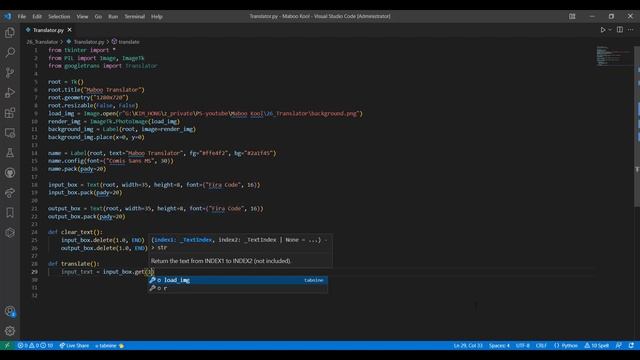Show errors and warnings problems panel
The height and width of the screenshot is (360, 640).
click(36, 345)
